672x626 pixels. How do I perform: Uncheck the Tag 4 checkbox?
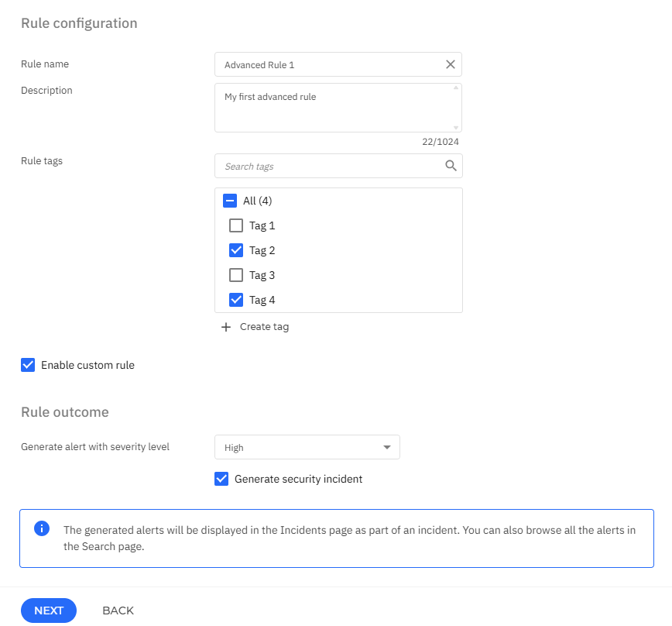coord(235,300)
